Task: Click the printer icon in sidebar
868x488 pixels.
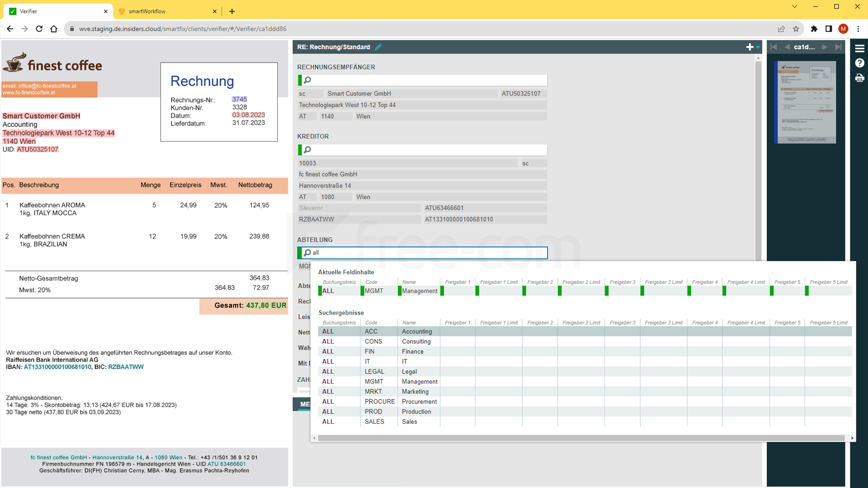Action: point(859,78)
